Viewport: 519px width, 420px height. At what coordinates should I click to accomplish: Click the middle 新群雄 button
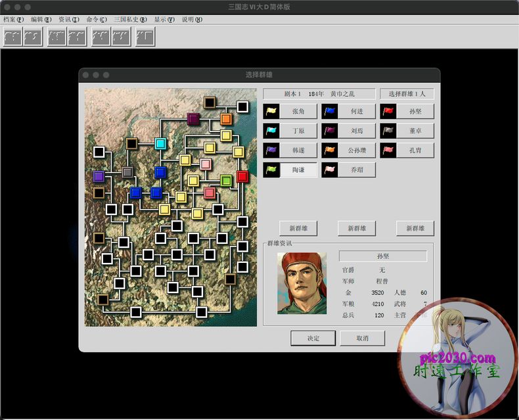(x=357, y=228)
